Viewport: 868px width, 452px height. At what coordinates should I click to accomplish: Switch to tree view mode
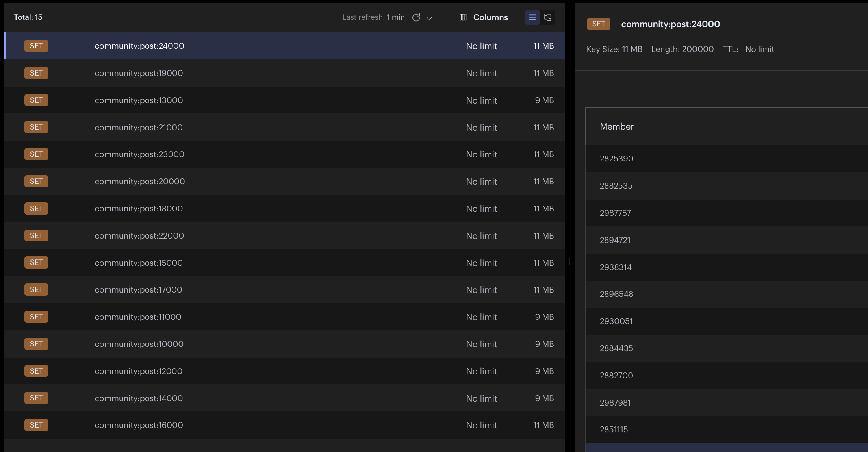(x=547, y=17)
